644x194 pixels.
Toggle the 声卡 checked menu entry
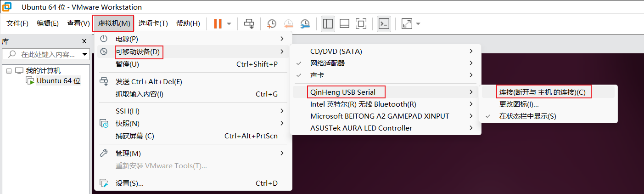[x=317, y=75]
